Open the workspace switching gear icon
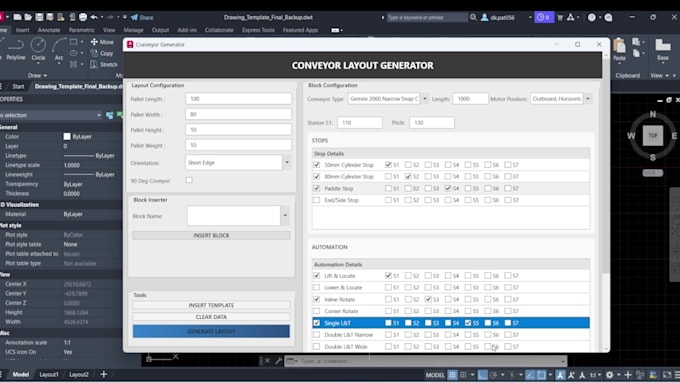This screenshot has height=383, width=680. click(x=610, y=375)
